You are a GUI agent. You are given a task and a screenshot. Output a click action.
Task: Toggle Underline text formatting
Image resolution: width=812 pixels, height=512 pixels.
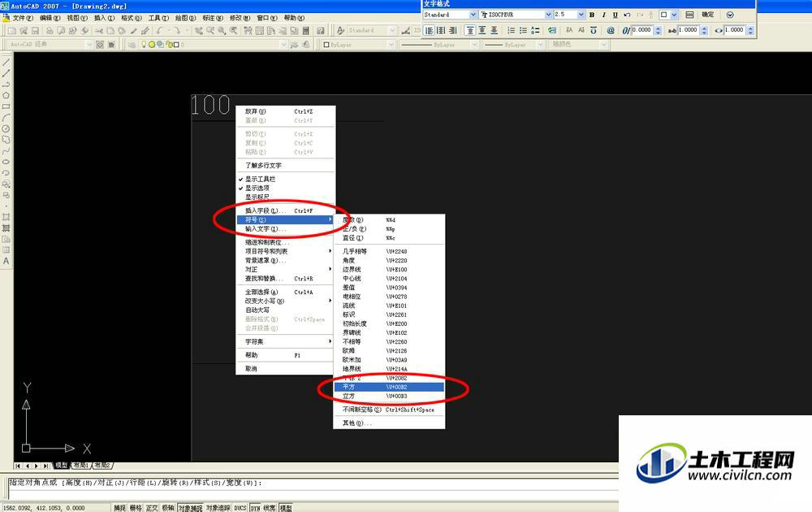[615, 15]
